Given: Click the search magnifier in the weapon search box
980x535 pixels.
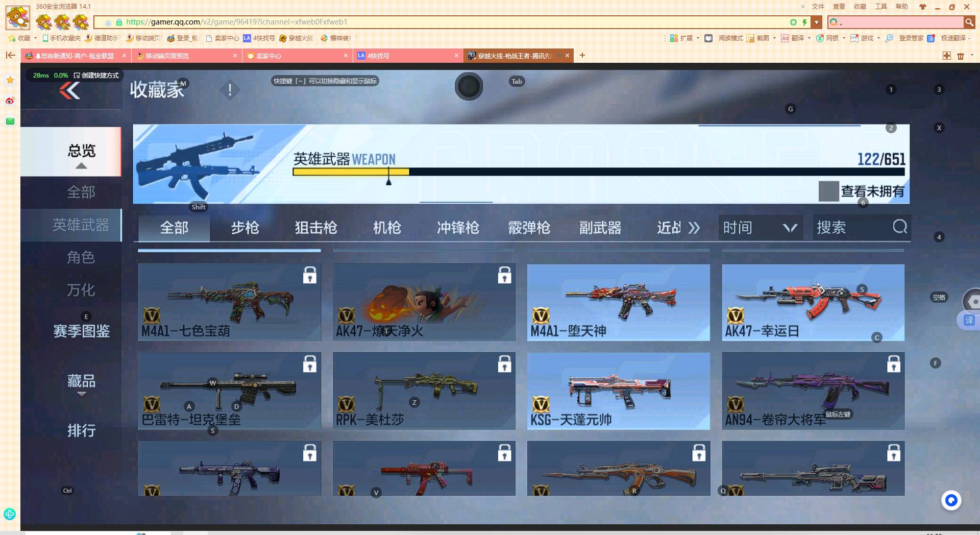Looking at the screenshot, I should point(899,228).
